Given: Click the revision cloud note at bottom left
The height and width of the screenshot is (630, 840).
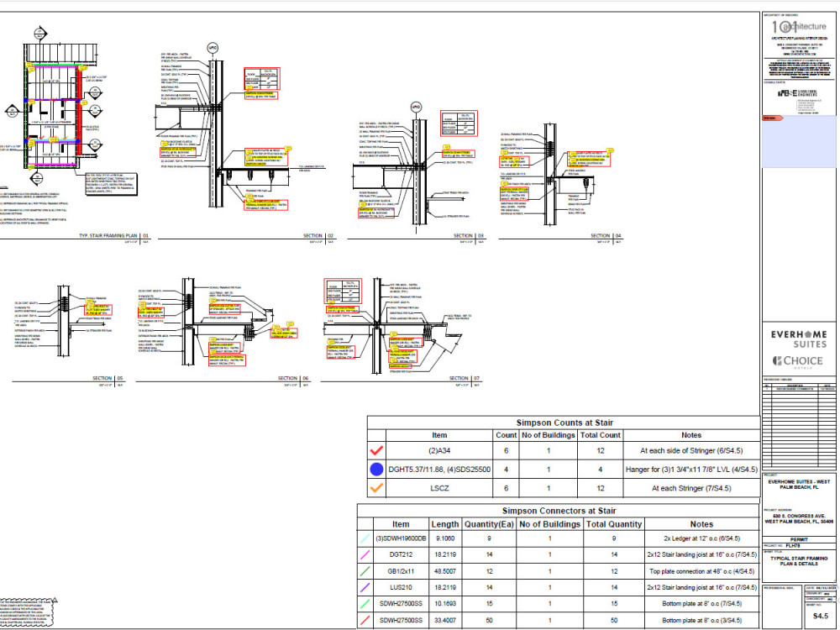Looking at the screenshot, I should click(27, 613).
